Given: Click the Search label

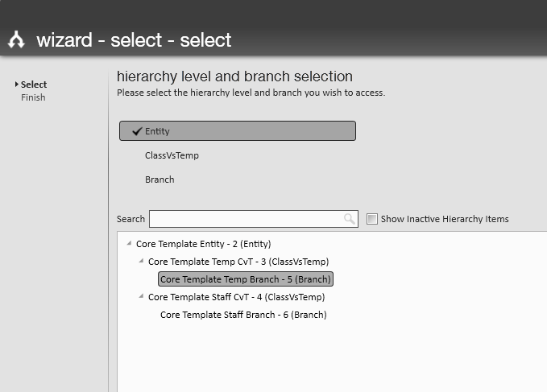Looking at the screenshot, I should (131, 219).
